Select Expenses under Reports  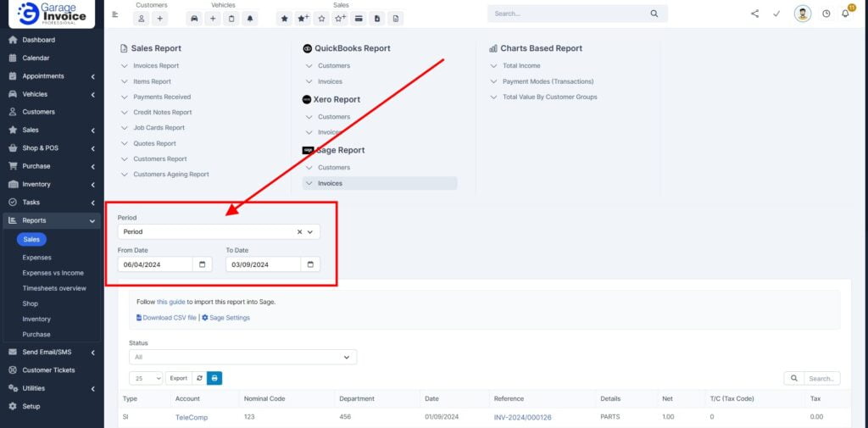[36, 258]
